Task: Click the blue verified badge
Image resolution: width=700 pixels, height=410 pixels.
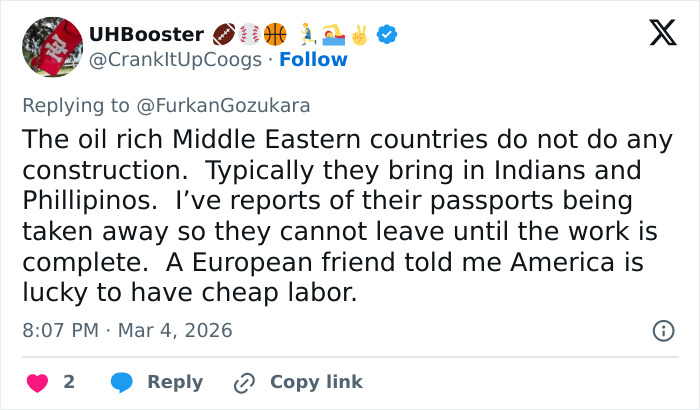Action: point(387,35)
